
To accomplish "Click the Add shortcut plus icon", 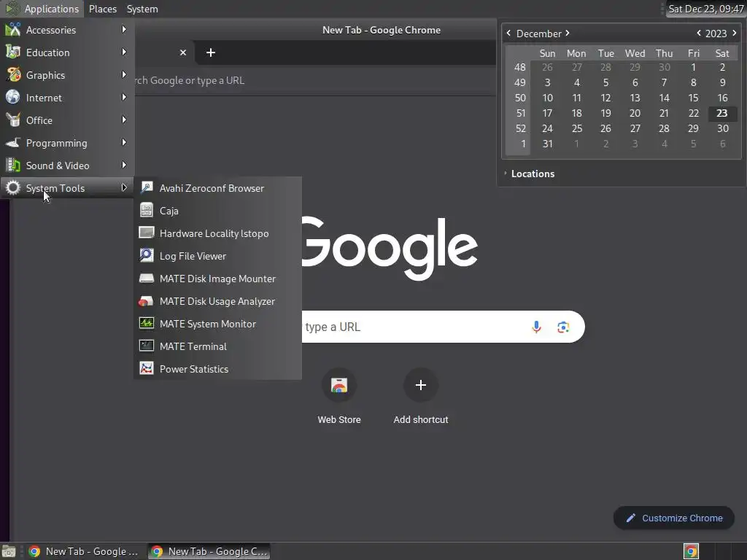I will pyautogui.click(x=421, y=385).
